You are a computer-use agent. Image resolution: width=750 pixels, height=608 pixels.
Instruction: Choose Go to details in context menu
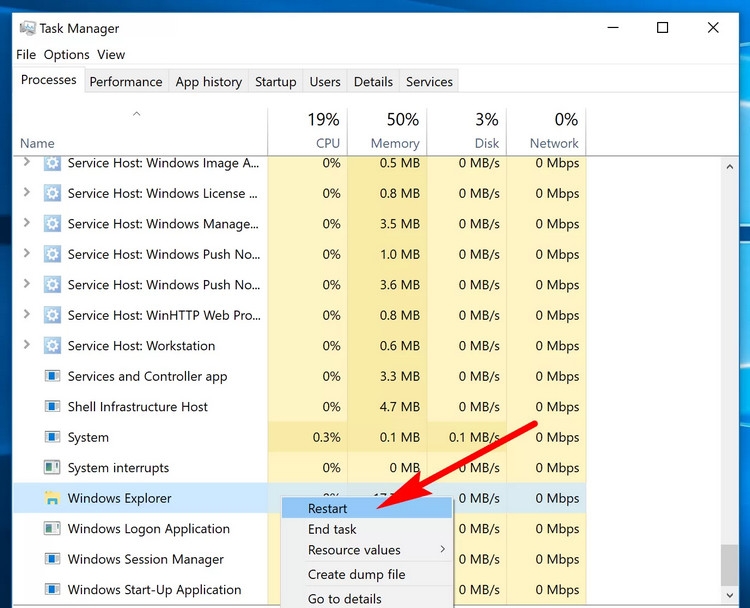pyautogui.click(x=367, y=598)
